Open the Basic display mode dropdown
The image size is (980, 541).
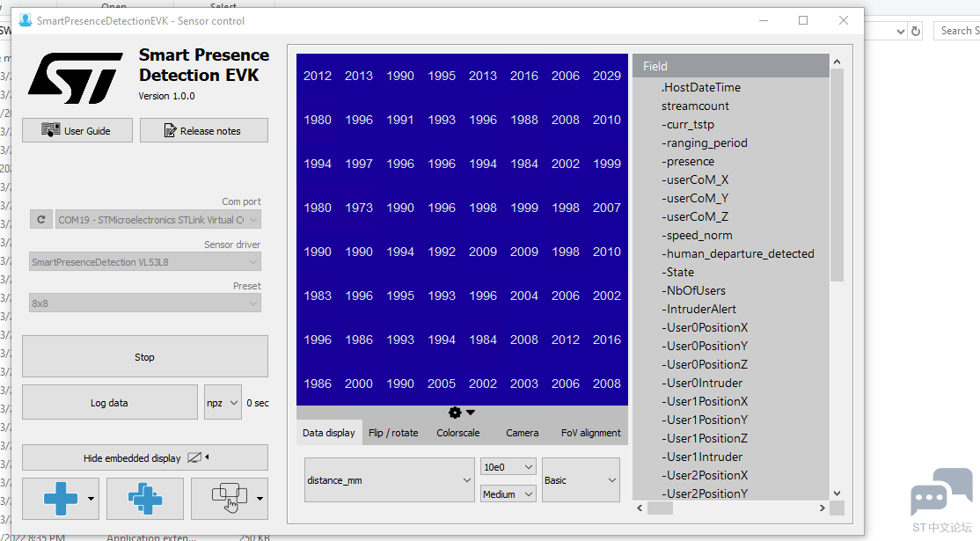click(581, 479)
